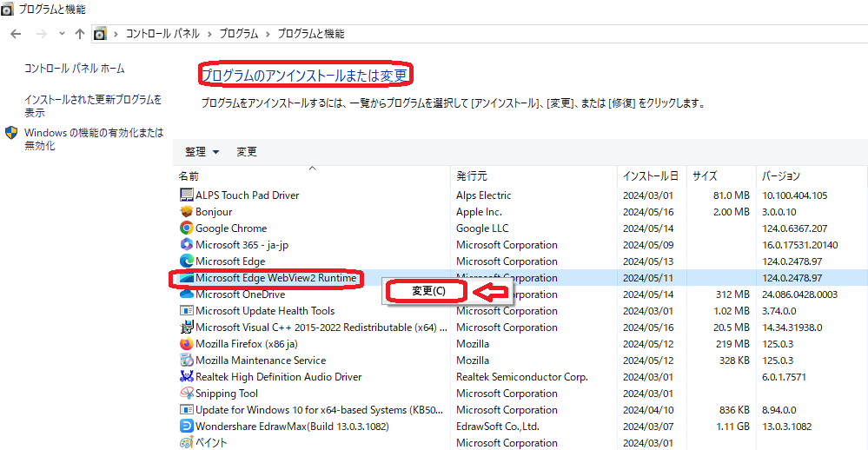Click the プログラムと機能 breadcrumb
The image size is (868, 450).
click(x=311, y=34)
